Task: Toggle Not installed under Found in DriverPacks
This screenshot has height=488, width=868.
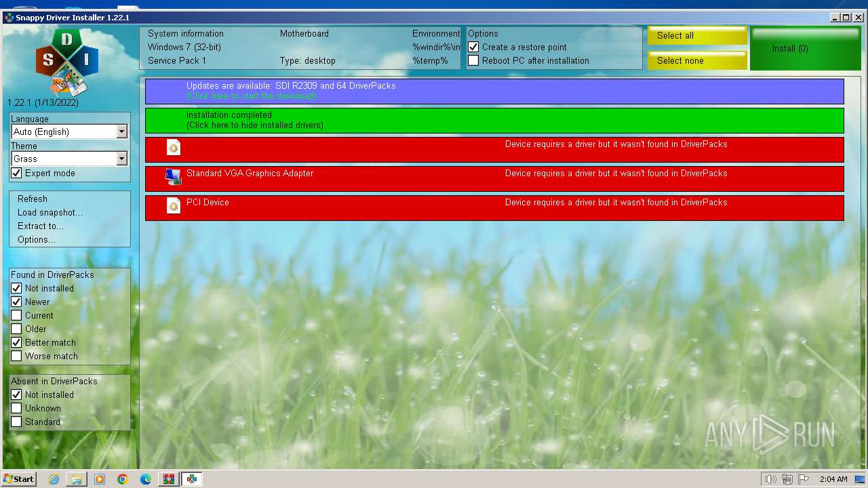Action: [x=16, y=289]
